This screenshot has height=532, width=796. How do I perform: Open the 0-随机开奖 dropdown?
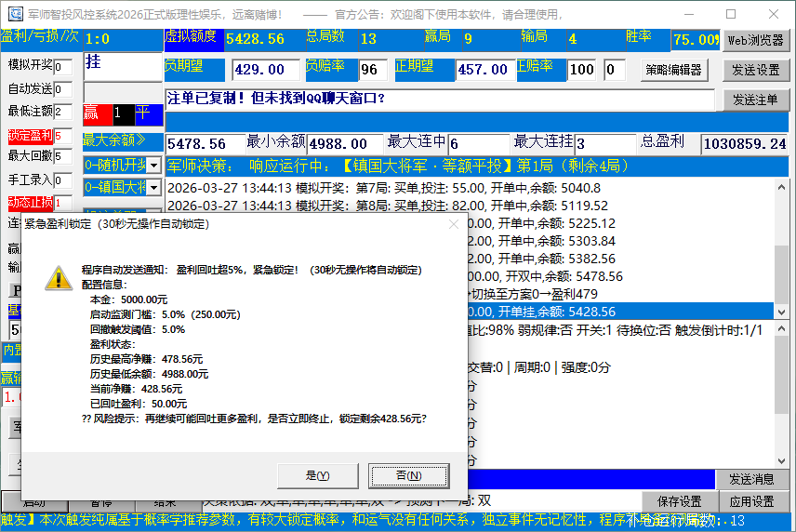tap(154, 165)
